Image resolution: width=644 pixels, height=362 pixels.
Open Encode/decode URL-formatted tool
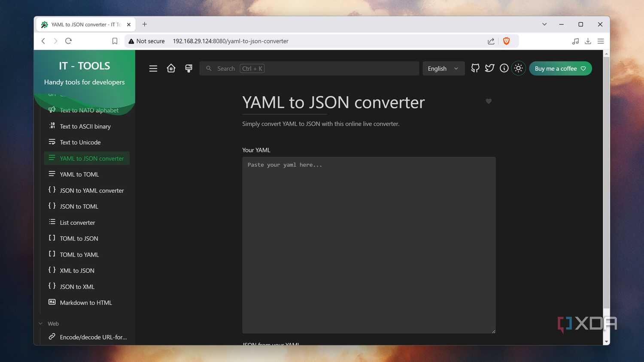click(x=87, y=337)
